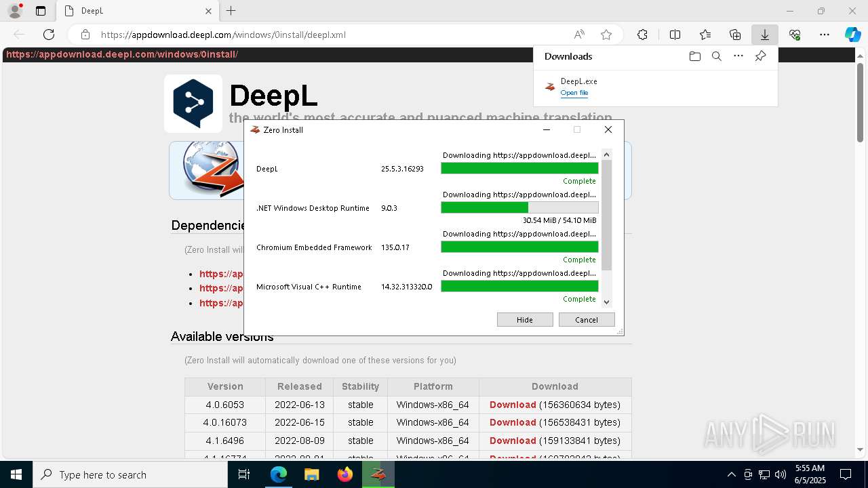The height and width of the screenshot is (488, 868).
Task: Click Cancel in Zero Install dialog
Action: point(587,320)
